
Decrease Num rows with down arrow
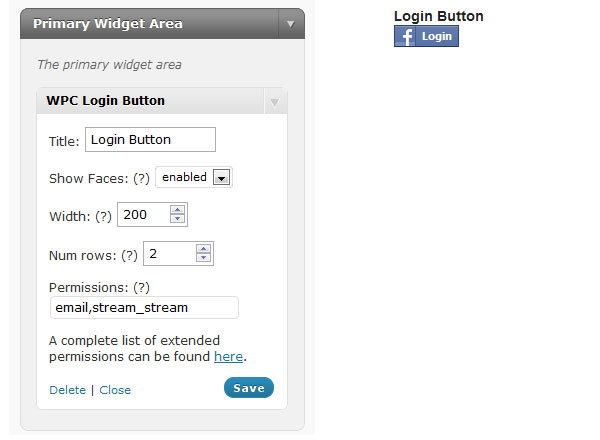point(203,257)
